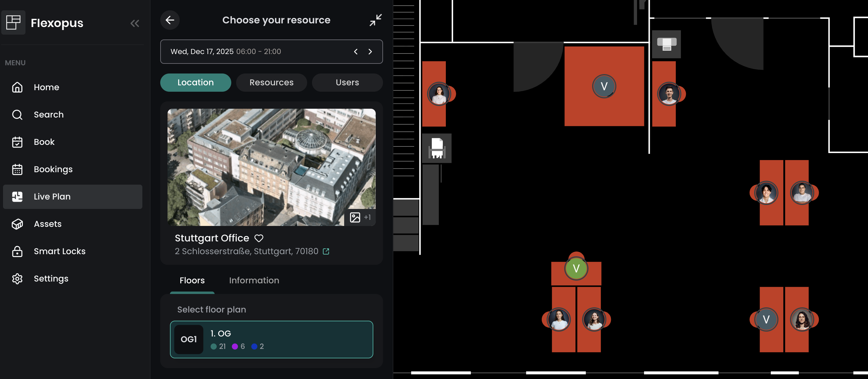
Task: Go to next day arrow
Action: pos(370,52)
